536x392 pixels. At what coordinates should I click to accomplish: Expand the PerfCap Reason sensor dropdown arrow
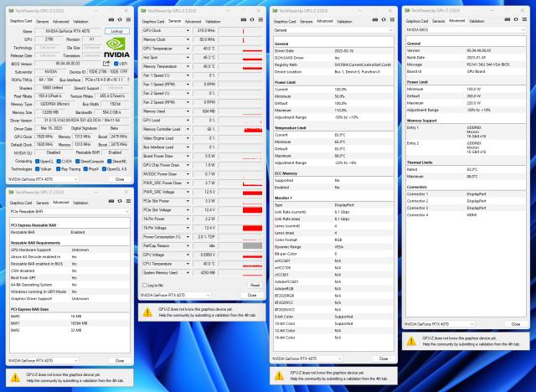tap(188, 245)
